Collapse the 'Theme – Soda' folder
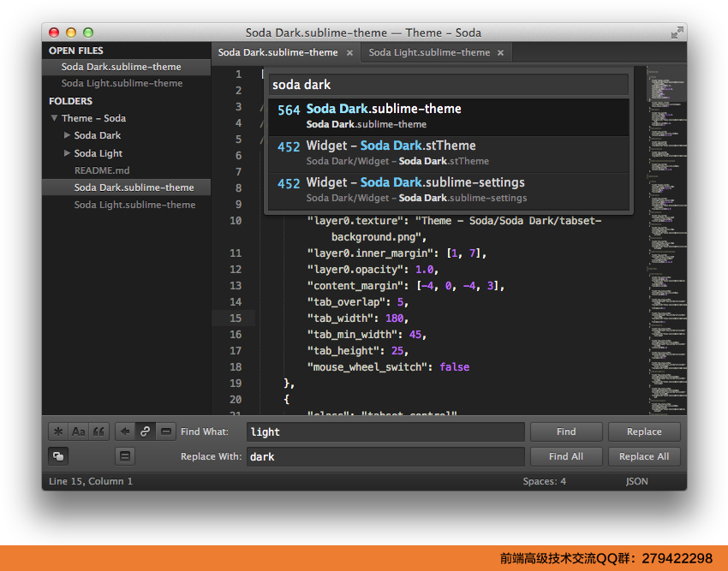Screen dimensions: 728x571 pyautogui.click(x=57, y=118)
